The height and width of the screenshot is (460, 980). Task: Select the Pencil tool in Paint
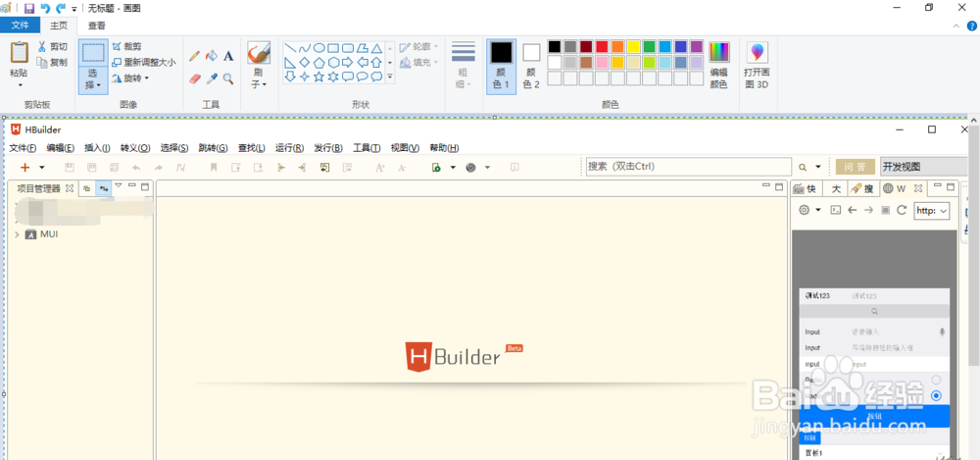[x=194, y=56]
